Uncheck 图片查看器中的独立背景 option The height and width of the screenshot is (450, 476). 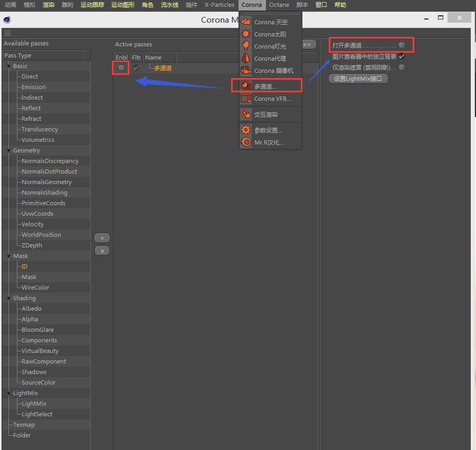coord(402,56)
